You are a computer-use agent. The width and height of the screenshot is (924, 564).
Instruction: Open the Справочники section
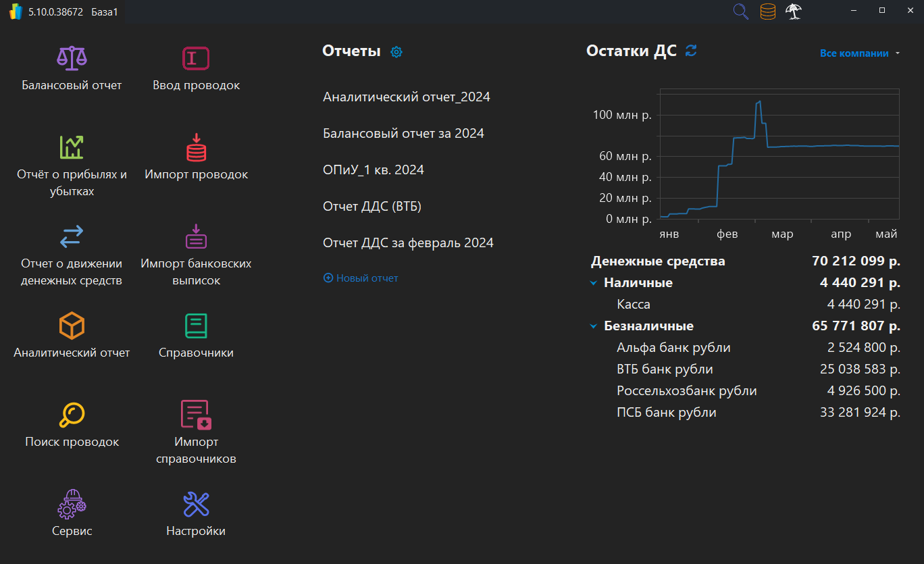coord(195,326)
